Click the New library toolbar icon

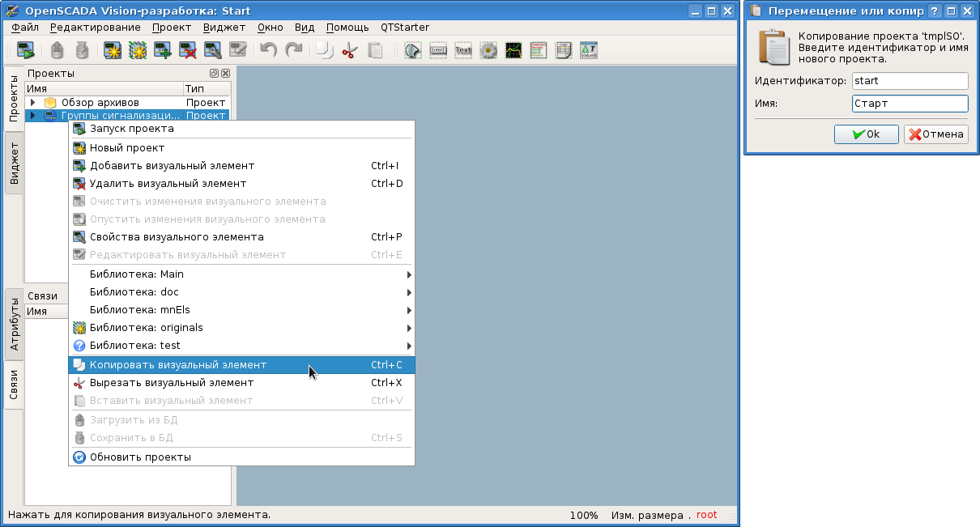(138, 50)
